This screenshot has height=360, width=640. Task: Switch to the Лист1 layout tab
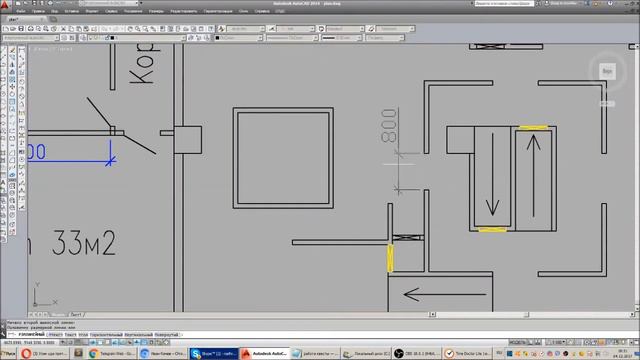77,315
